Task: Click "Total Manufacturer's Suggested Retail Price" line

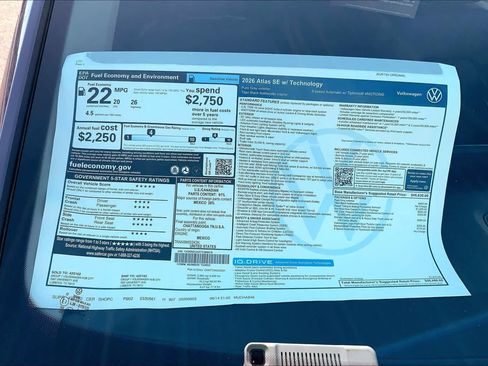Action: [x=394, y=282]
